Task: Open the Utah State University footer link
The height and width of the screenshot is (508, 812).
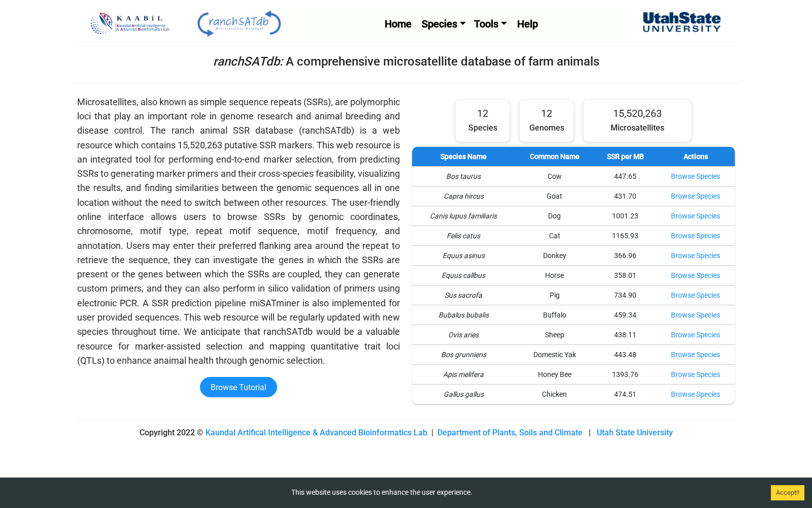Action: (635, 433)
